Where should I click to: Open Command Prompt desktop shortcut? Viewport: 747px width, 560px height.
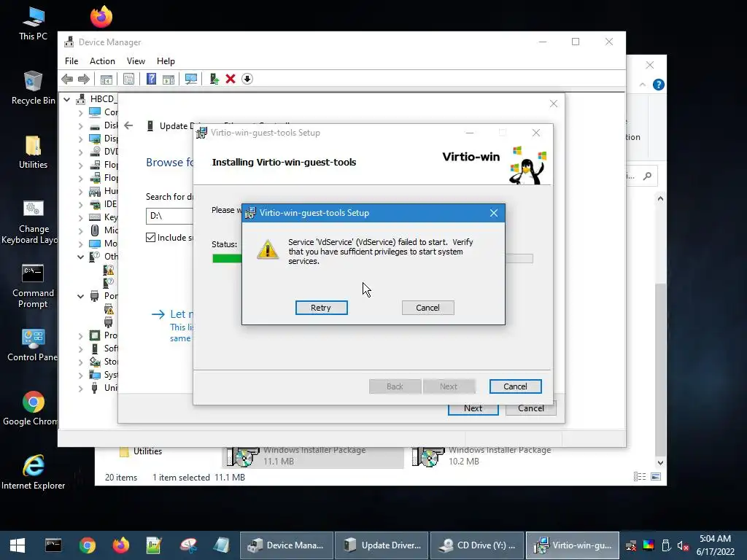33,286
